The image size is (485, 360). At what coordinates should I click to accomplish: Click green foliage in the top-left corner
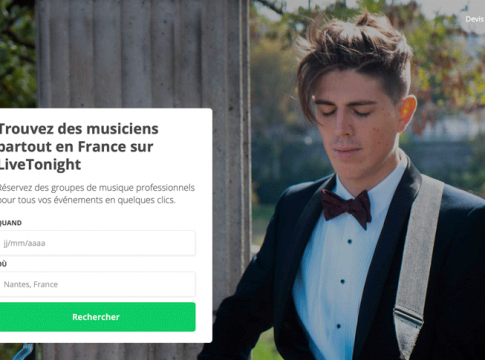[x=17, y=50]
